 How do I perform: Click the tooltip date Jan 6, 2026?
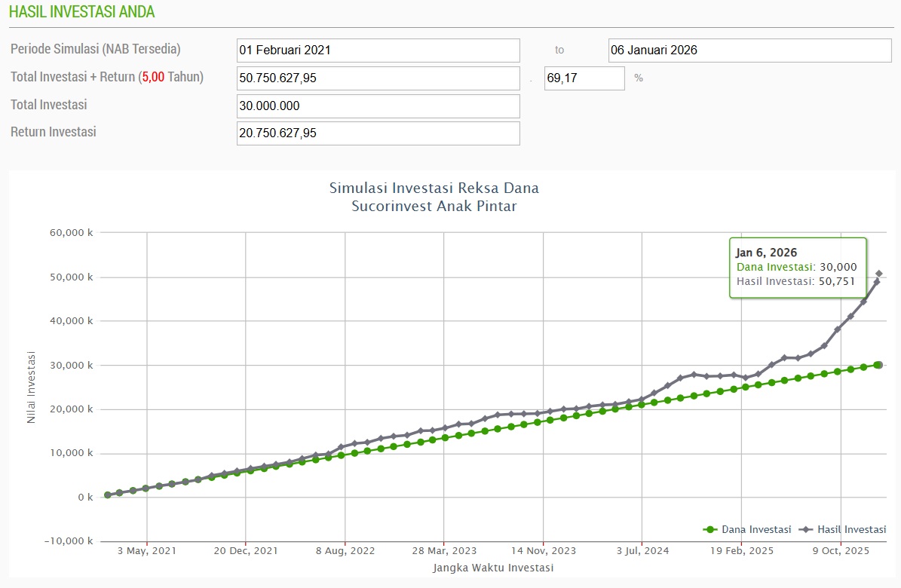coord(766,253)
